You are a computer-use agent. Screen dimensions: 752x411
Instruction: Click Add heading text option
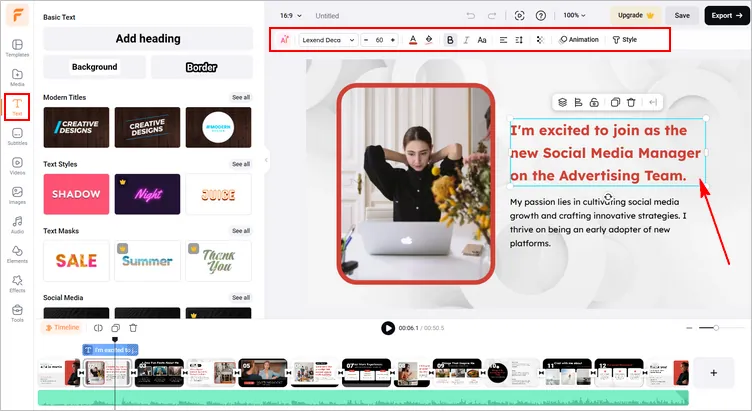coord(148,39)
